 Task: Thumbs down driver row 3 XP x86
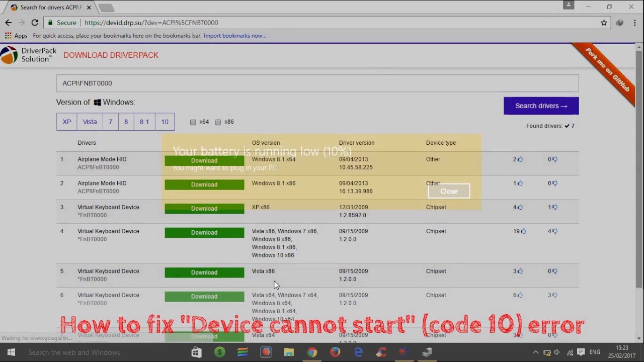555,207
